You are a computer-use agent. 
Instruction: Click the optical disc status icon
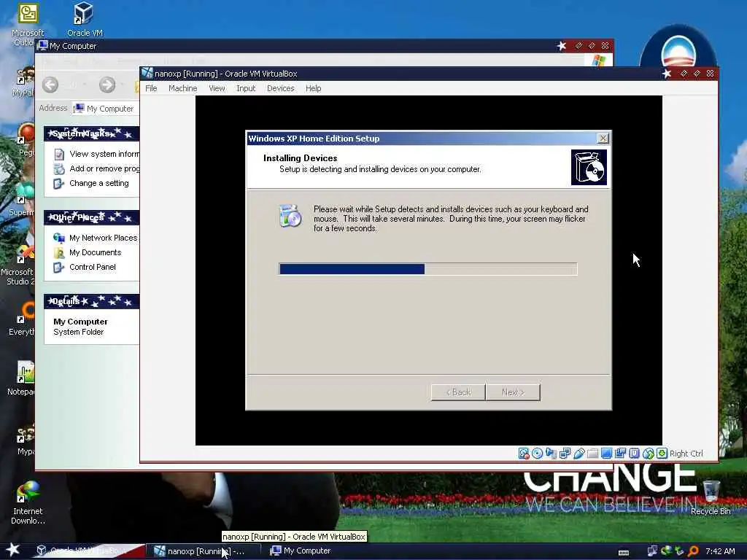click(538, 454)
